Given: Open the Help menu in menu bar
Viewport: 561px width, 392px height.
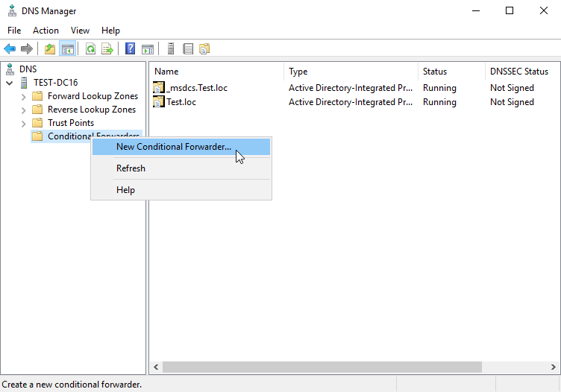Looking at the screenshot, I should click(x=110, y=31).
